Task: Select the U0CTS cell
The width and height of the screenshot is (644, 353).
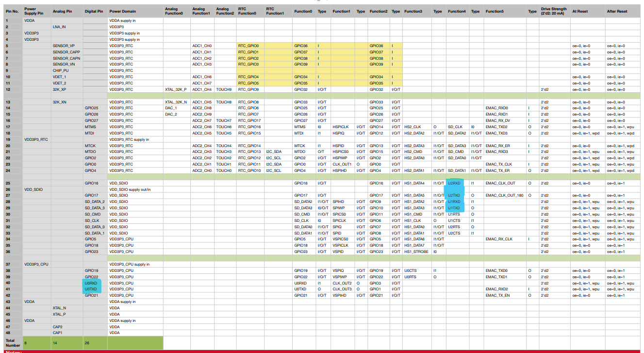Action: pos(417,270)
